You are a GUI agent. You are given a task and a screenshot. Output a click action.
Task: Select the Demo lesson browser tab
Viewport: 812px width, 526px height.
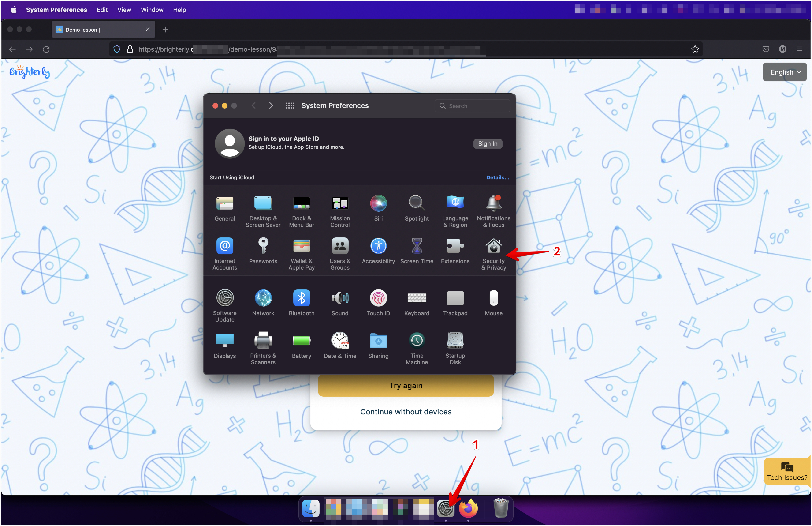tap(103, 29)
